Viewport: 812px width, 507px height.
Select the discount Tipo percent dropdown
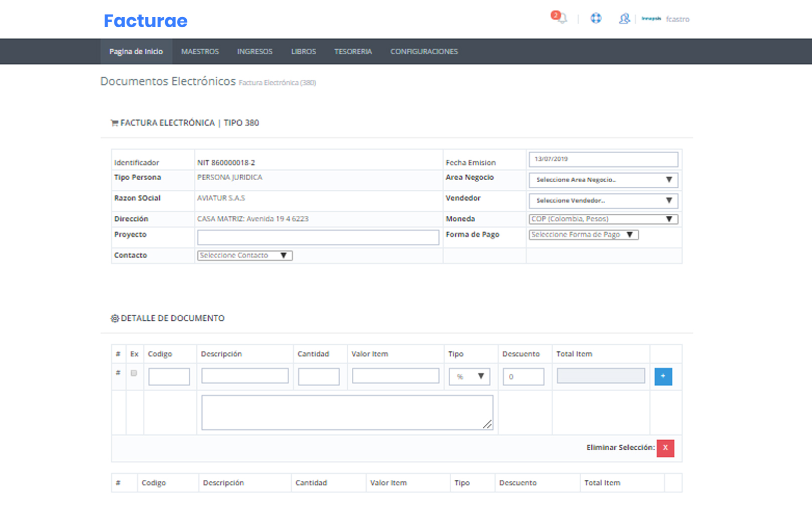tap(469, 376)
